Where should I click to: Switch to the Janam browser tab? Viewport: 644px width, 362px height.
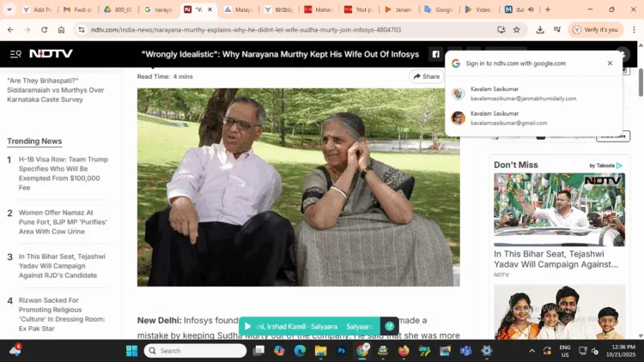tap(398, 9)
